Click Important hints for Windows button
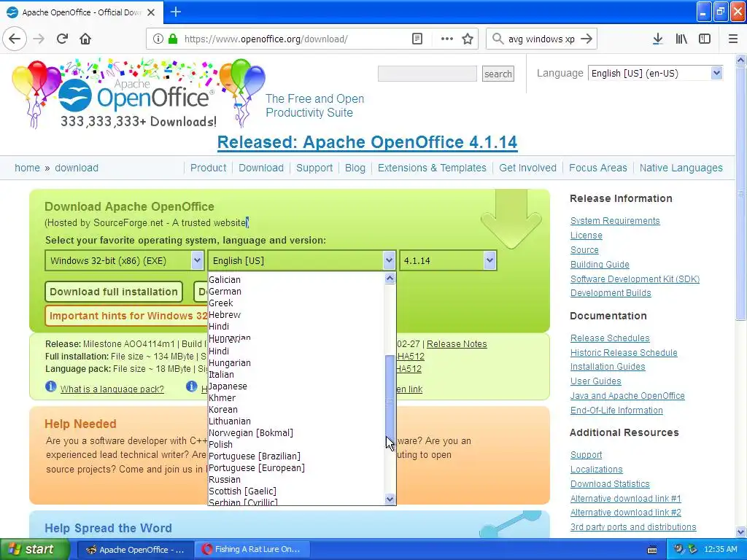This screenshot has width=747, height=560. (x=127, y=316)
